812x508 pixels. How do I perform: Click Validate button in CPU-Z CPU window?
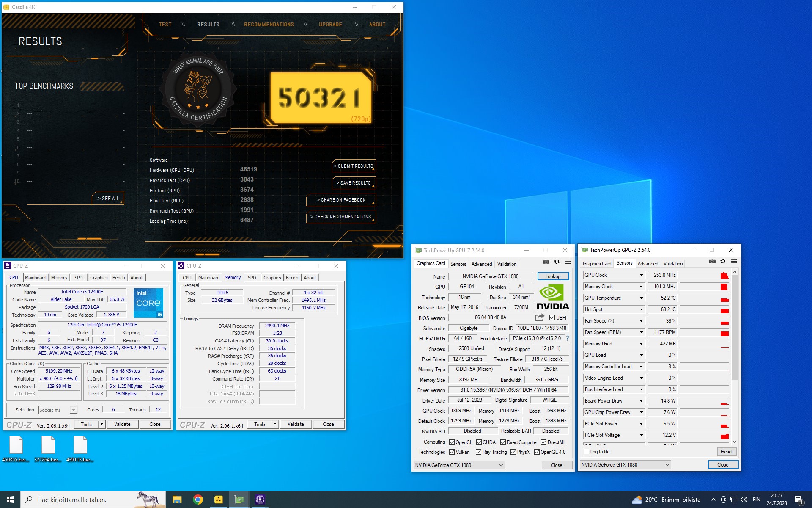click(x=122, y=424)
